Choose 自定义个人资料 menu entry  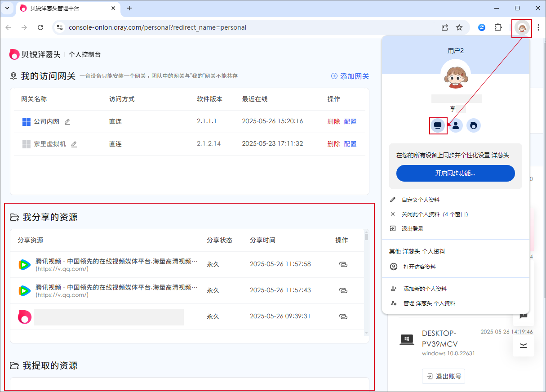(x=456, y=200)
